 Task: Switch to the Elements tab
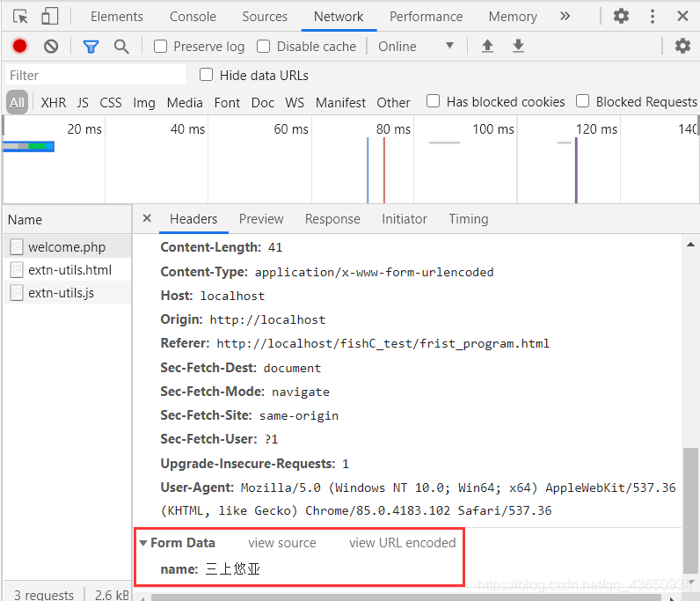point(116,17)
